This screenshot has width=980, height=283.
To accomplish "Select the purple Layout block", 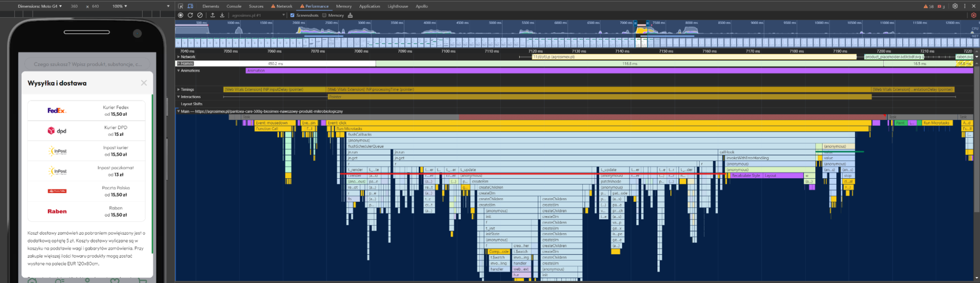I will coord(783,175).
